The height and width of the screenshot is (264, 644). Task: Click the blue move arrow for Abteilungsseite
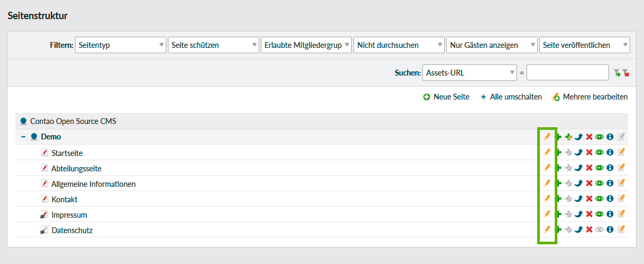pos(579,168)
